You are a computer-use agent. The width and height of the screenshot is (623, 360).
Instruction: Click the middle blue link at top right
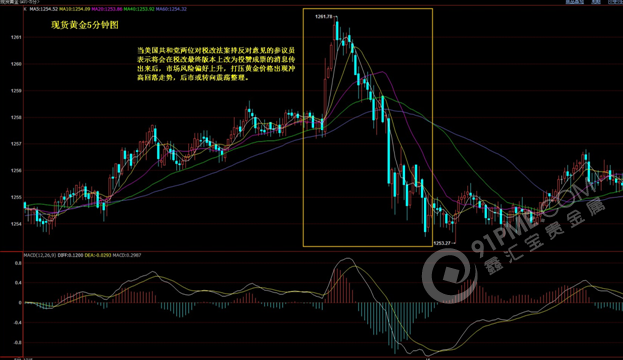596,2
